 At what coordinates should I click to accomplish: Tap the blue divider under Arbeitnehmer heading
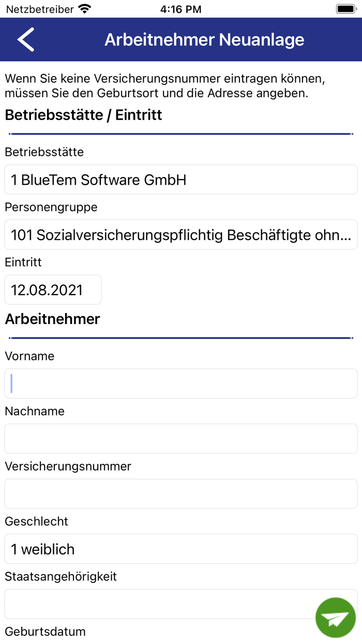tap(181, 338)
